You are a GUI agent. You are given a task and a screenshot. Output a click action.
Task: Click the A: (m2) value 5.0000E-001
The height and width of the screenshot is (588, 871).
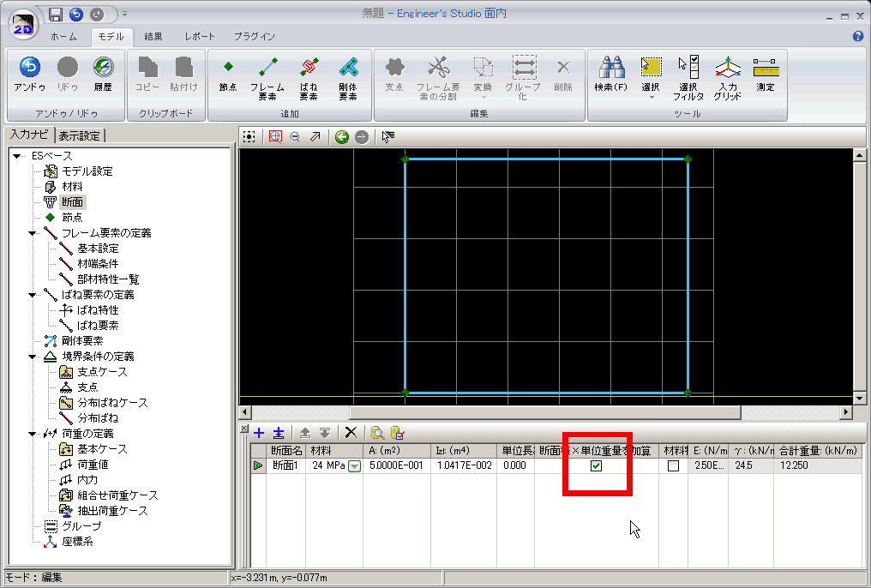396,465
